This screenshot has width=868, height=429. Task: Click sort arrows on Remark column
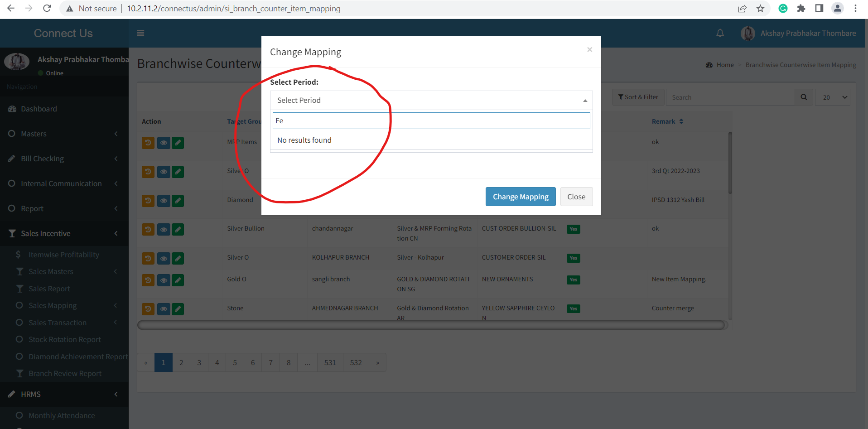coord(681,121)
